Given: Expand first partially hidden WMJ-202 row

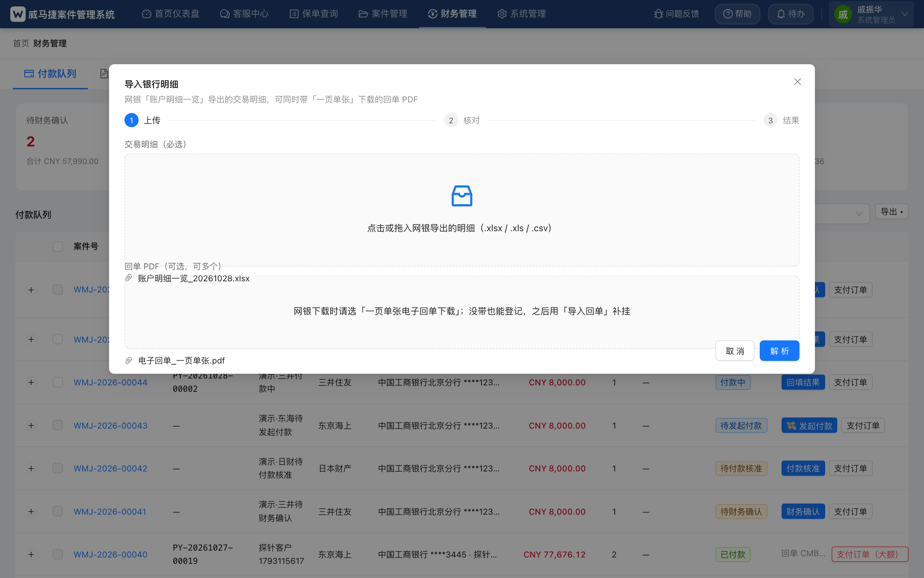Looking at the screenshot, I should 31,290.
